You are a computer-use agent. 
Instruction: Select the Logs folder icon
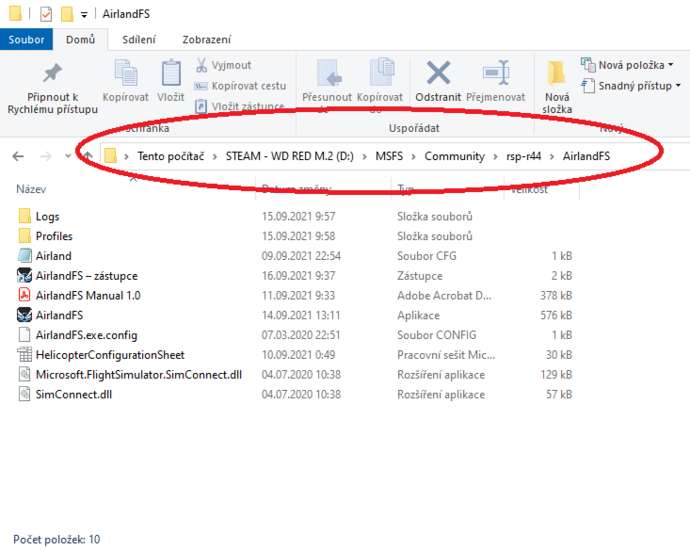click(x=25, y=216)
